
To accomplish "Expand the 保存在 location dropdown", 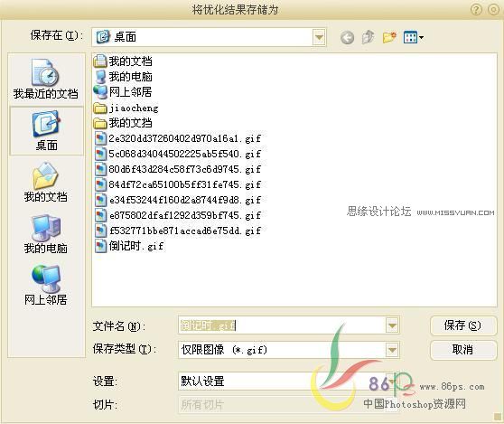I will tap(319, 37).
